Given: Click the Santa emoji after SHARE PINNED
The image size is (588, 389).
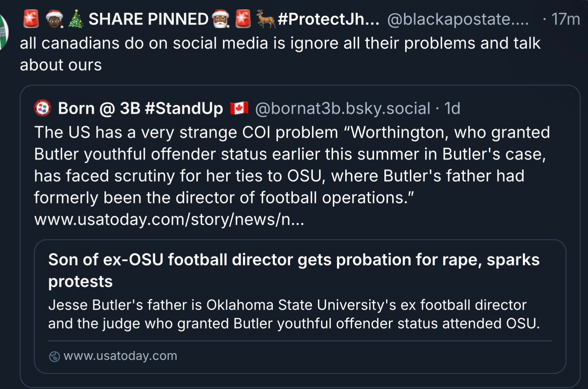Looking at the screenshot, I should 220,19.
